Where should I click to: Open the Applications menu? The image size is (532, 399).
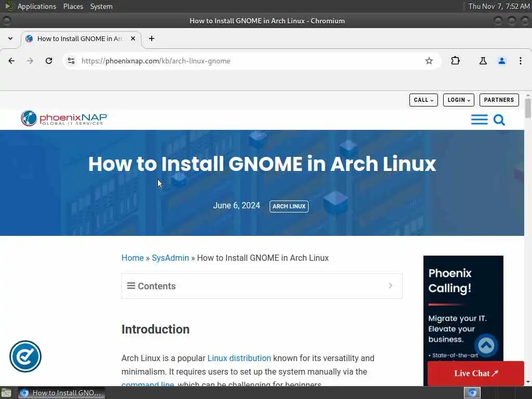(37, 6)
